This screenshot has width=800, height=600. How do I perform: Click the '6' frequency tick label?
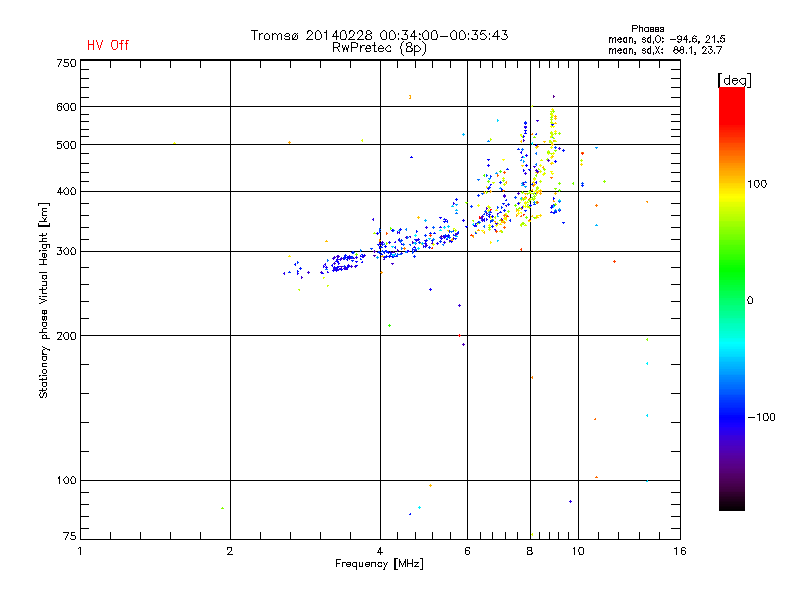[467, 551]
